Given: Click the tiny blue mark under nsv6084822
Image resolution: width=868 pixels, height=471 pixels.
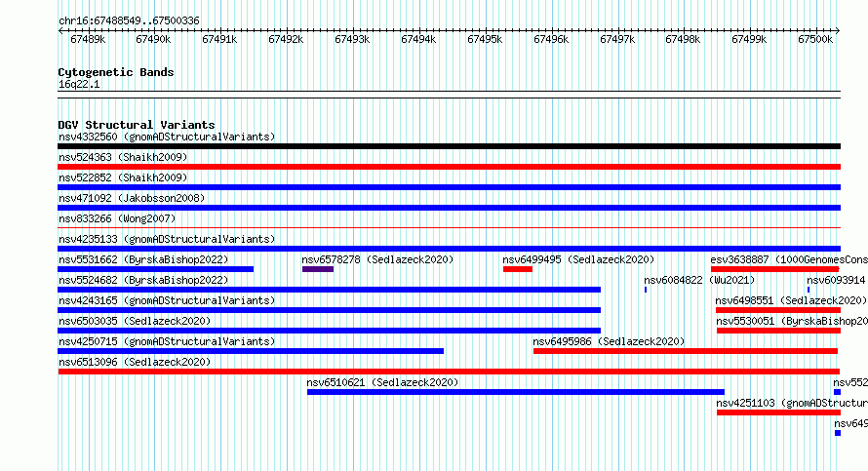Looking at the screenshot, I should [x=646, y=290].
